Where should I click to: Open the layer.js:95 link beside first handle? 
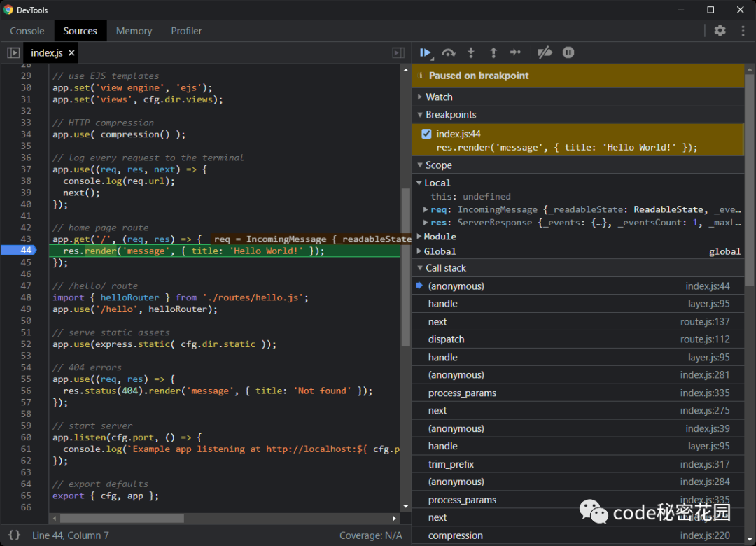point(708,304)
